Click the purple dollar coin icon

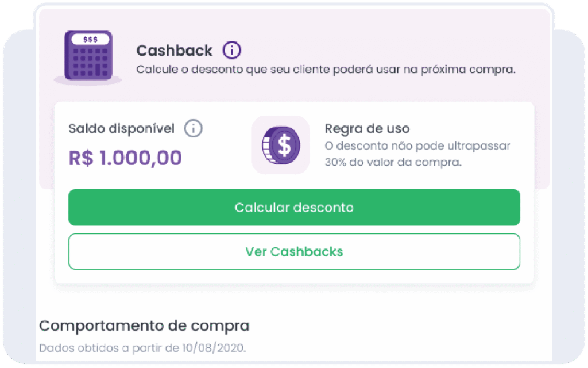(x=281, y=145)
